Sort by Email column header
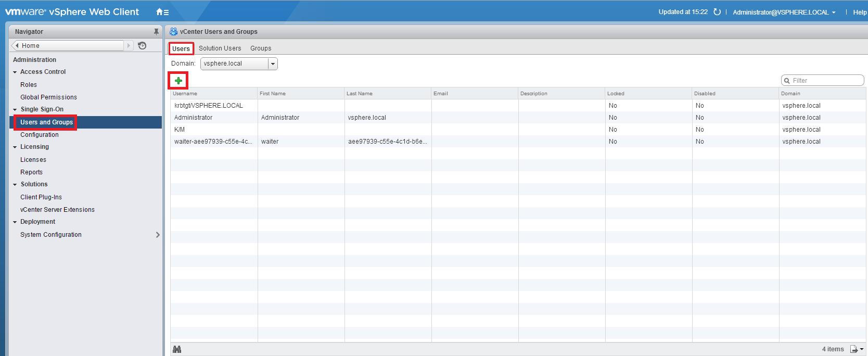 pos(475,94)
